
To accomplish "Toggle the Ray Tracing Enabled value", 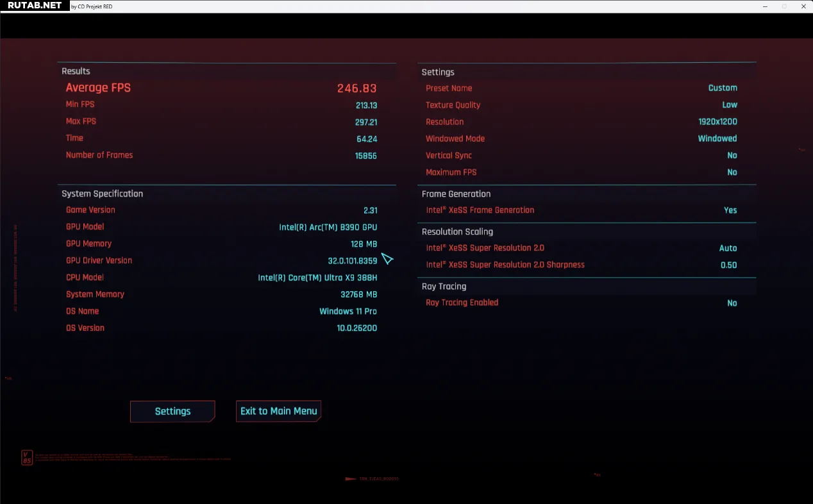I will tap(732, 303).
